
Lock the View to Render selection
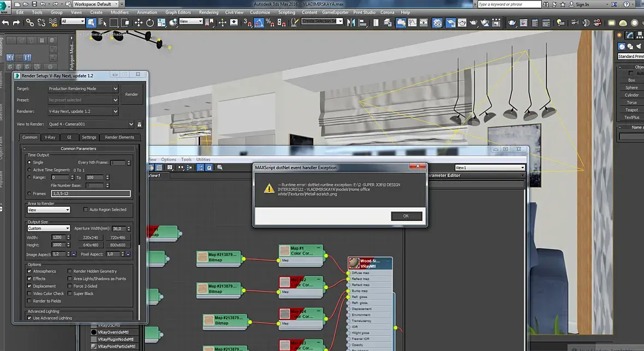click(x=139, y=124)
